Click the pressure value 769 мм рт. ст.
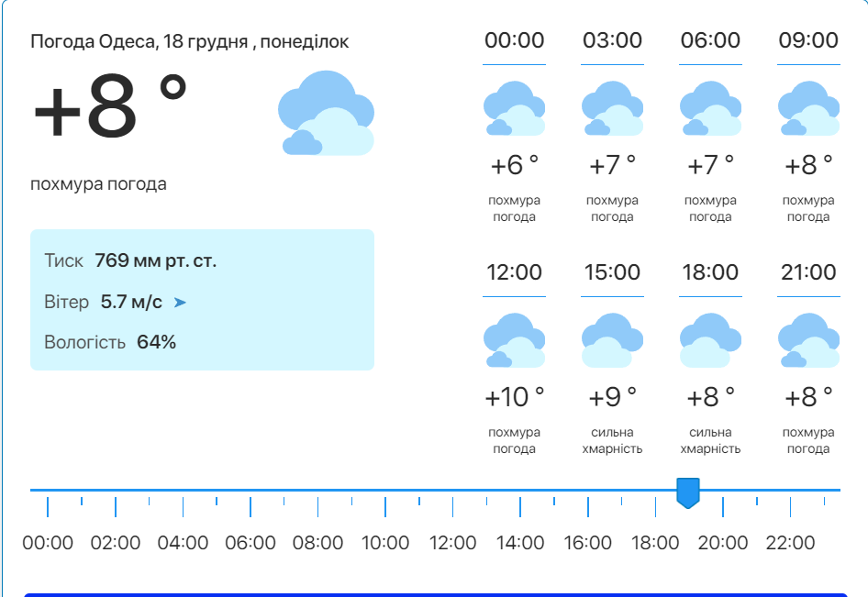 [x=156, y=260]
